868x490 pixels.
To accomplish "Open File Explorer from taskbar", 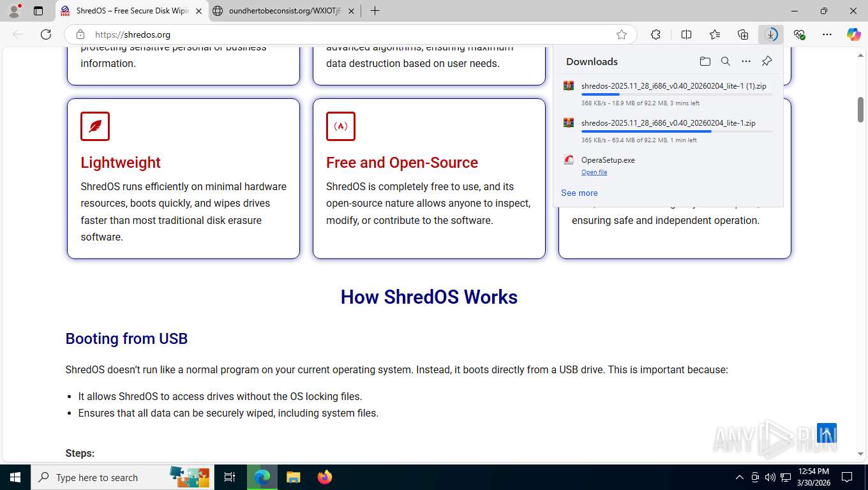I will [294, 477].
